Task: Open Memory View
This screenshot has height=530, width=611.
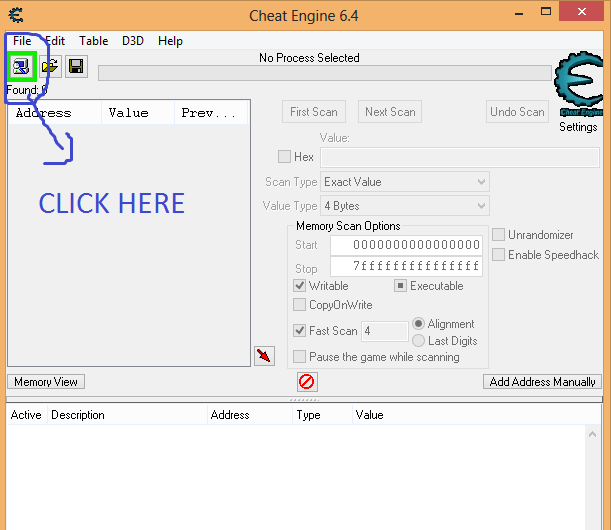Action: pos(46,382)
